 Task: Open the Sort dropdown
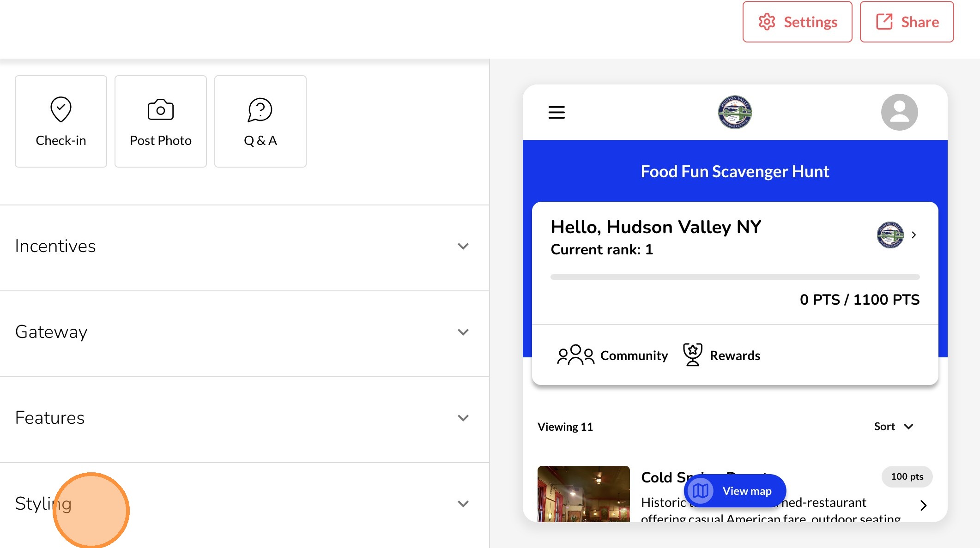pyautogui.click(x=893, y=427)
